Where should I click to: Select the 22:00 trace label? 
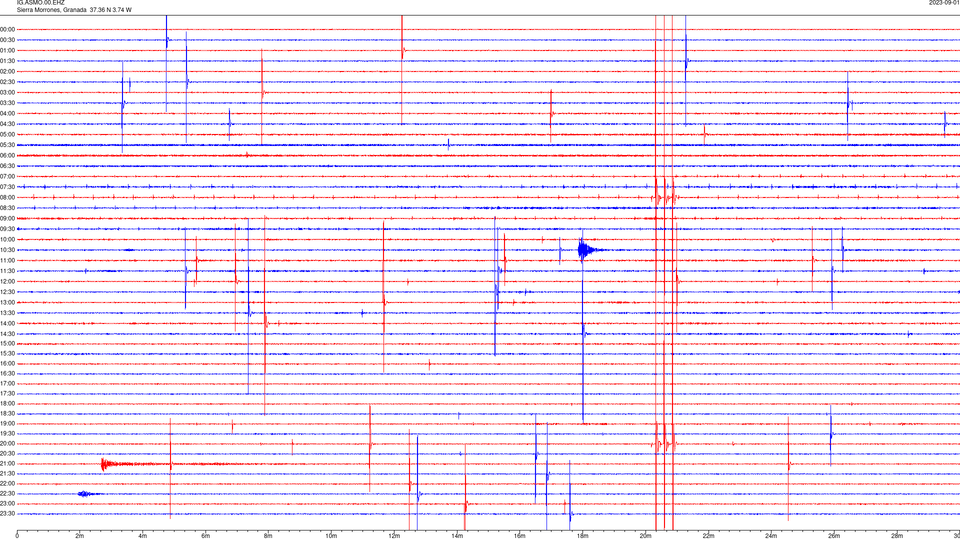click(8, 484)
